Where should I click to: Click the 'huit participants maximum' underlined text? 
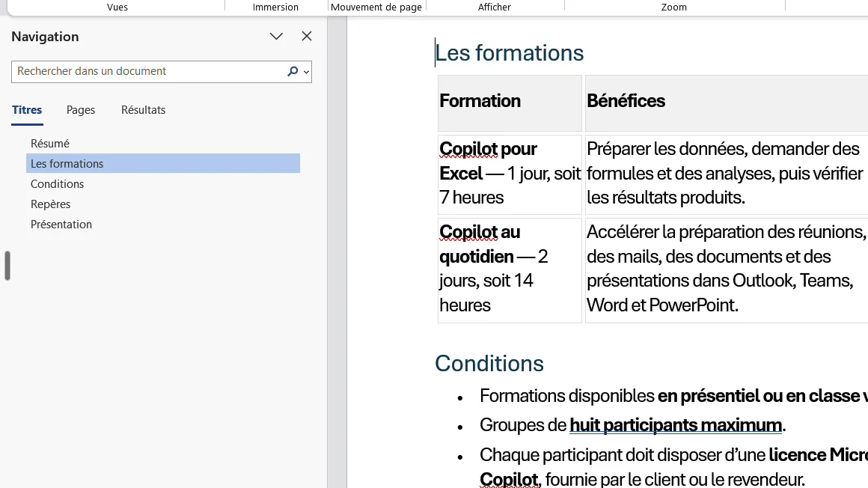[x=676, y=425]
